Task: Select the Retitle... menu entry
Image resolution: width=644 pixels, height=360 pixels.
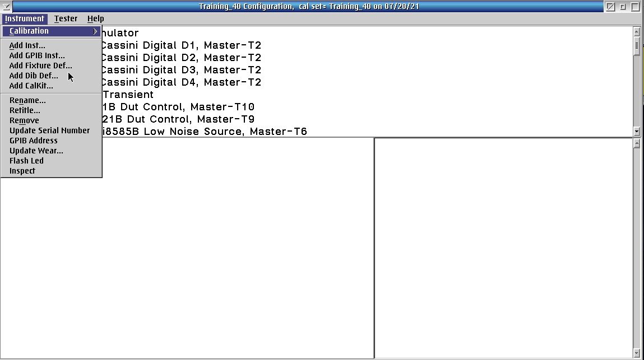Action: tap(25, 110)
